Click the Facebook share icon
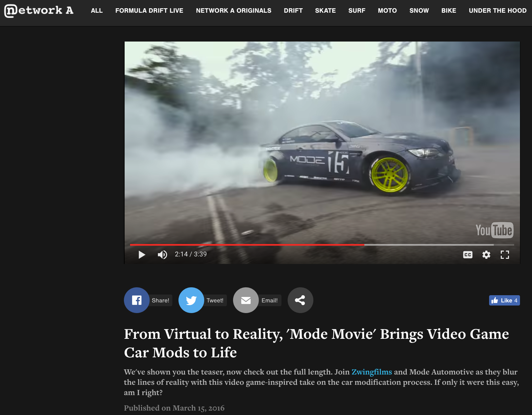The height and width of the screenshot is (415, 532). (137, 300)
